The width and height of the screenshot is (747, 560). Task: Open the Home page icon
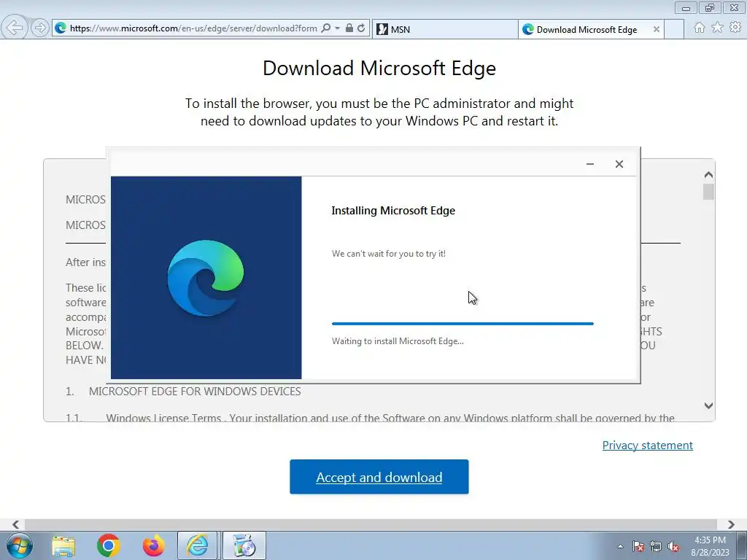point(700,28)
